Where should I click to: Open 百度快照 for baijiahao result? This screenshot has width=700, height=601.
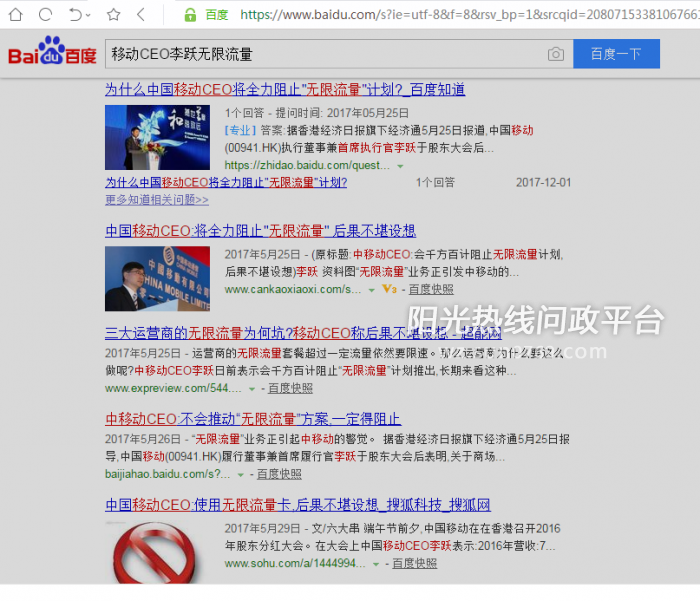click(x=279, y=474)
